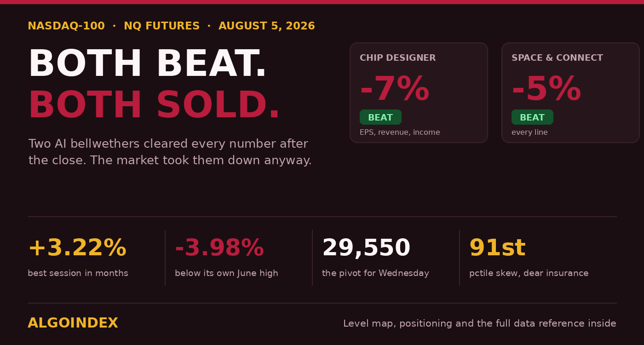Click the green BEAT badge under -5%
644x345 pixels.
click(532, 117)
